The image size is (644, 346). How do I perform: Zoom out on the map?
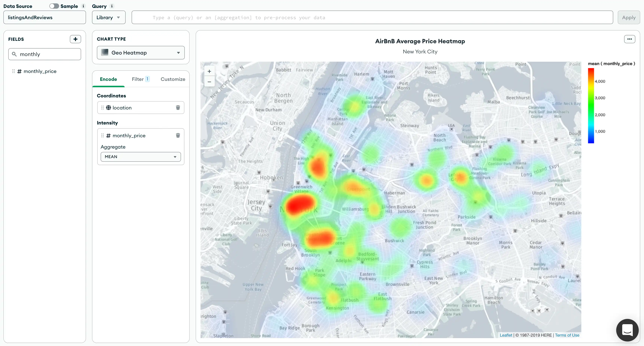pyautogui.click(x=209, y=82)
